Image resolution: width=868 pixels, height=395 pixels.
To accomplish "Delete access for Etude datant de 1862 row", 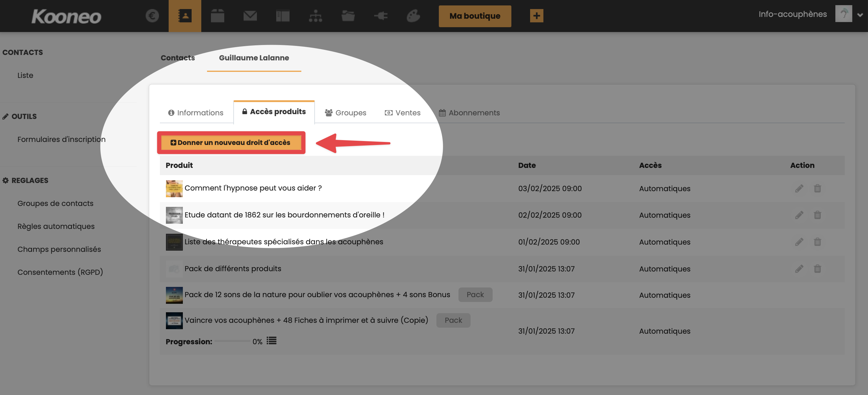I will pyautogui.click(x=817, y=215).
